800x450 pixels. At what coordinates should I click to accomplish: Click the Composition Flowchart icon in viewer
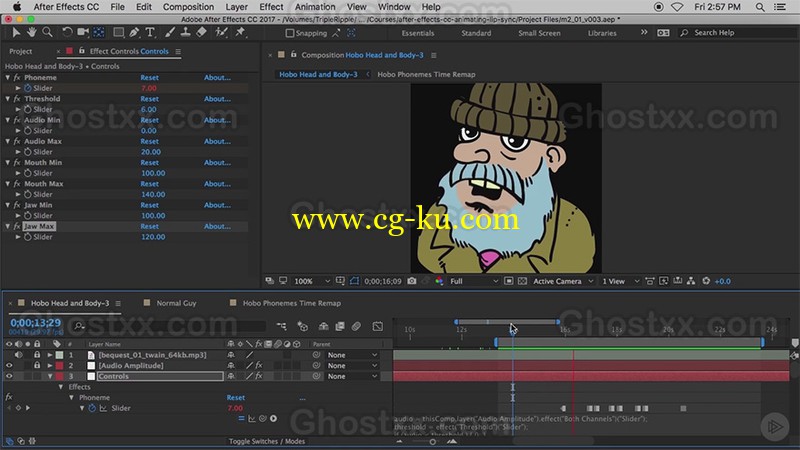pos(691,281)
